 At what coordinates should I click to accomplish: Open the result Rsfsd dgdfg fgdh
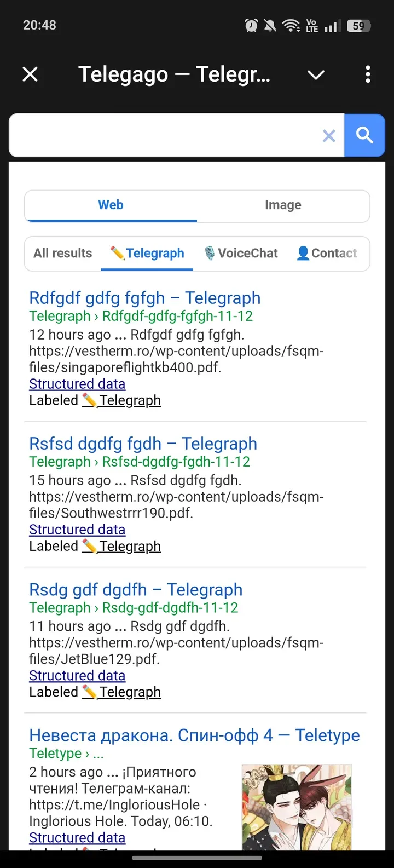click(x=142, y=444)
